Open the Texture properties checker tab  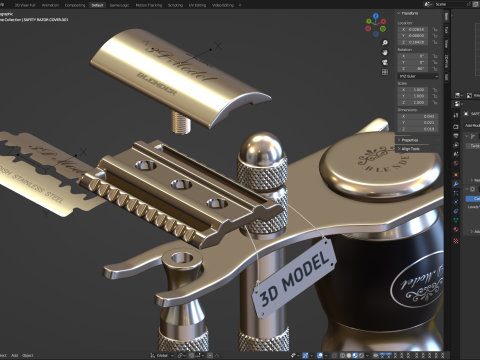(456, 241)
